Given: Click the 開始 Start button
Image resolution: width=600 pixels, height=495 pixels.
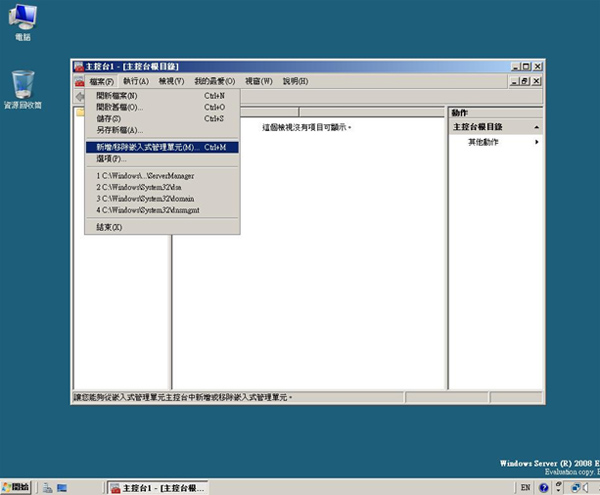Looking at the screenshot, I should (x=17, y=487).
